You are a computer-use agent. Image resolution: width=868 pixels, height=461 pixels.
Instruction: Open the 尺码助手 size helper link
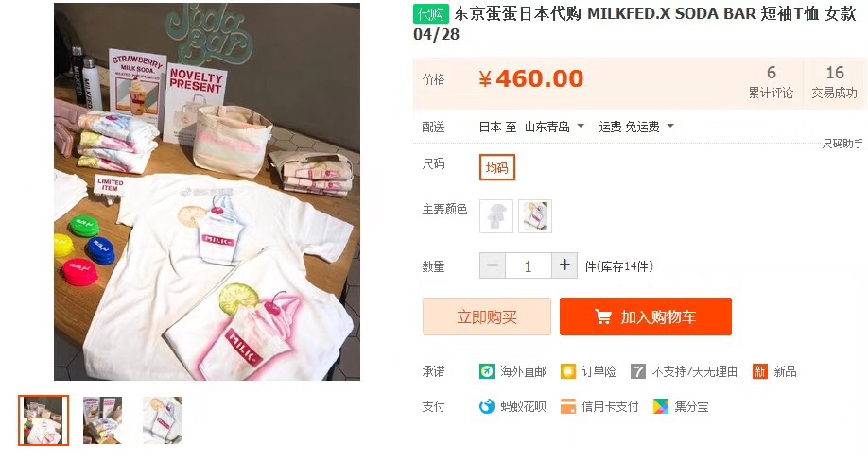click(842, 144)
